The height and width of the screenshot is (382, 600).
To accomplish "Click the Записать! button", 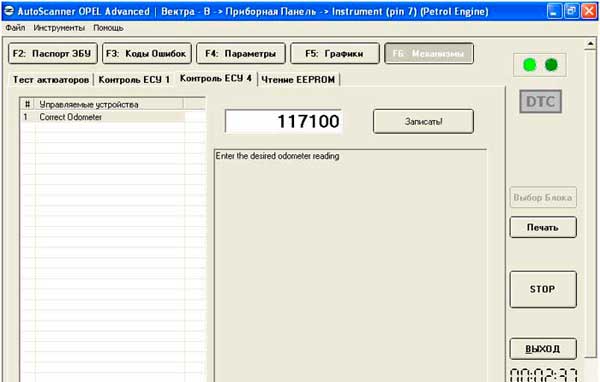I will tap(423, 121).
